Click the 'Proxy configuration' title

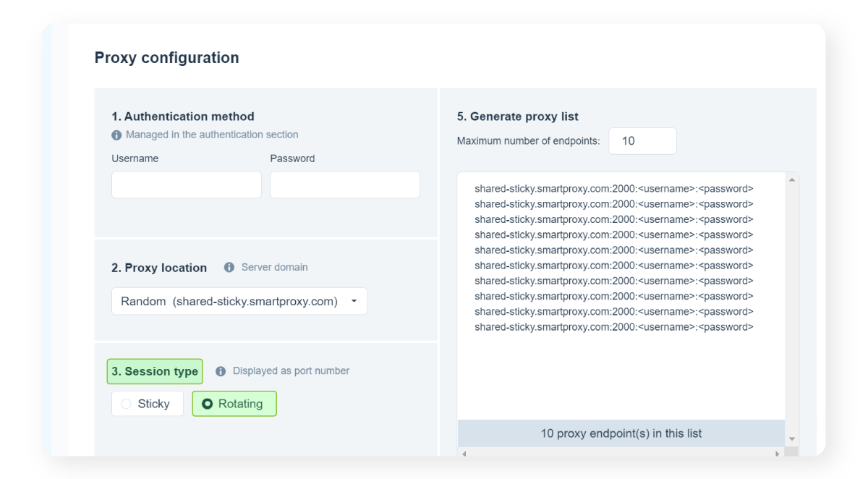coord(167,57)
